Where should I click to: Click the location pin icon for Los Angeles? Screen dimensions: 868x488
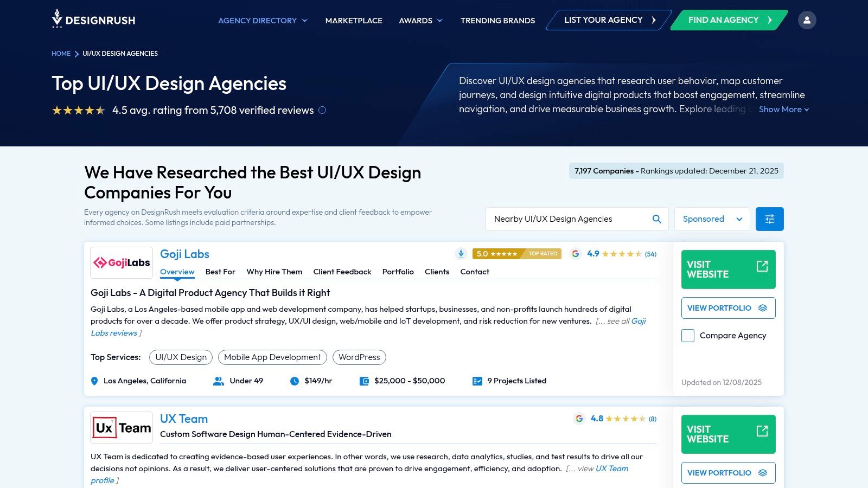coord(94,381)
